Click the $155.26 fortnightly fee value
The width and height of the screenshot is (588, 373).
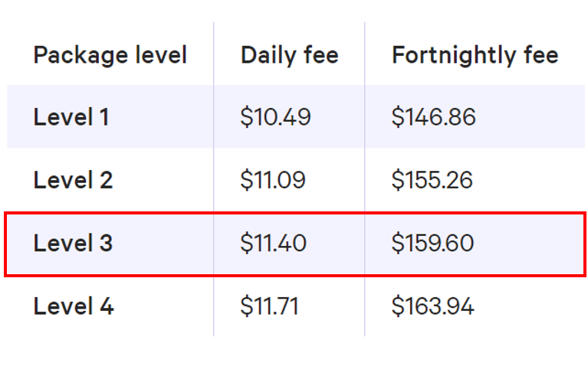(432, 180)
